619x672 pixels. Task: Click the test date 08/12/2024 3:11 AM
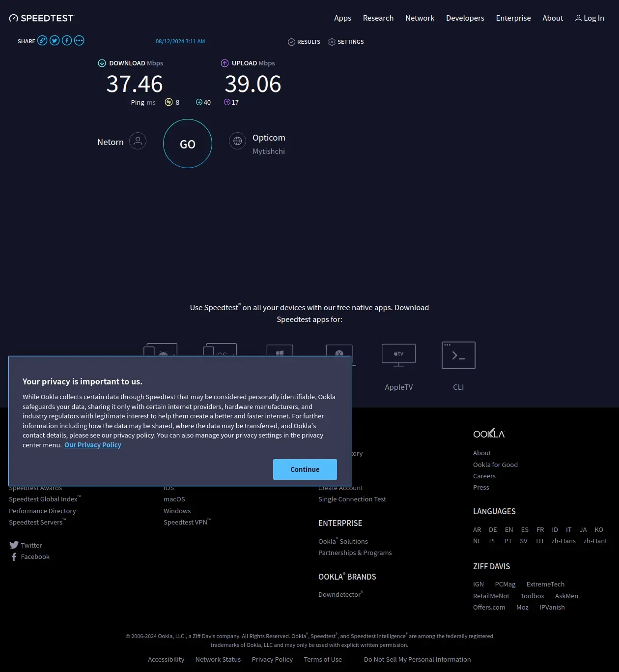click(x=180, y=41)
